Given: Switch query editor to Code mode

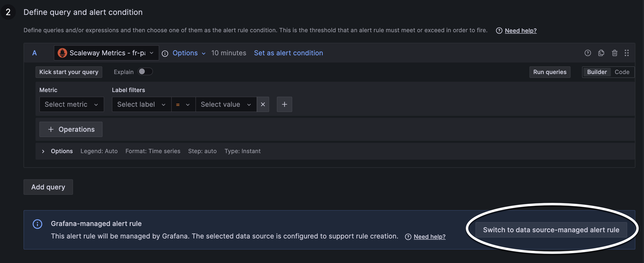Looking at the screenshot, I should [622, 72].
